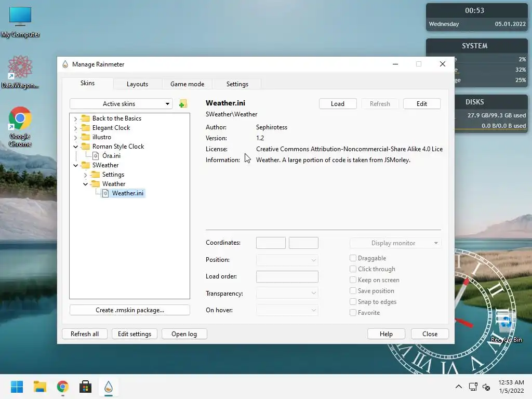
Task: Enable the Snap to edges checkbox
Action: point(353,302)
